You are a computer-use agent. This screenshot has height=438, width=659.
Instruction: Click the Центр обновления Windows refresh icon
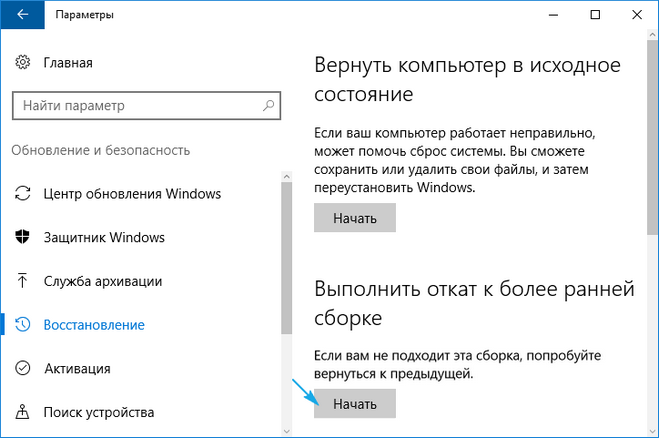(24, 194)
